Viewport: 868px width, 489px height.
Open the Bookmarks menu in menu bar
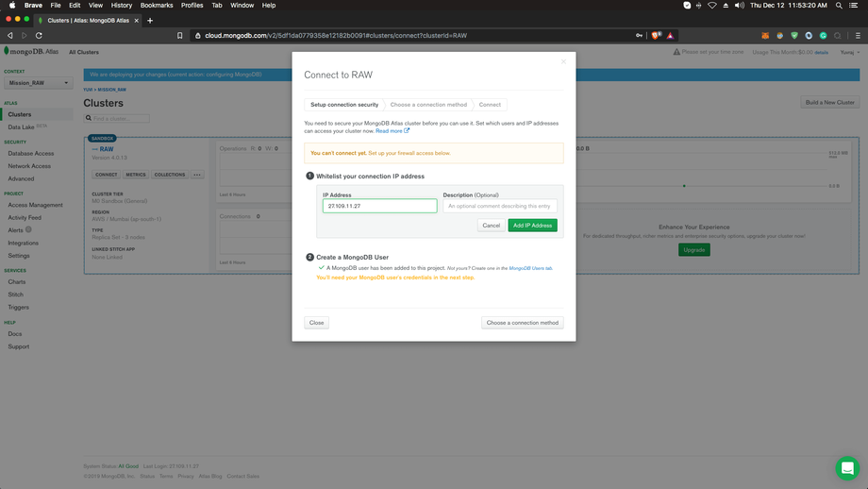157,6
